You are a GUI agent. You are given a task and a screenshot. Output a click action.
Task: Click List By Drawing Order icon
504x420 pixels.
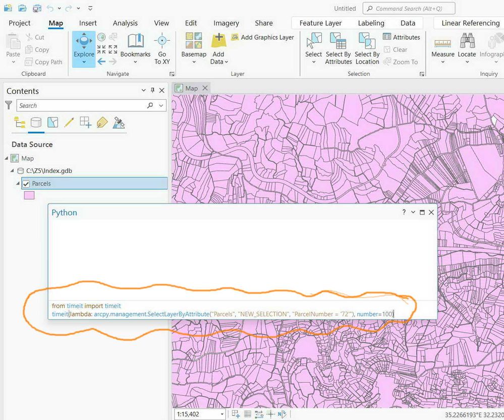tap(19, 123)
